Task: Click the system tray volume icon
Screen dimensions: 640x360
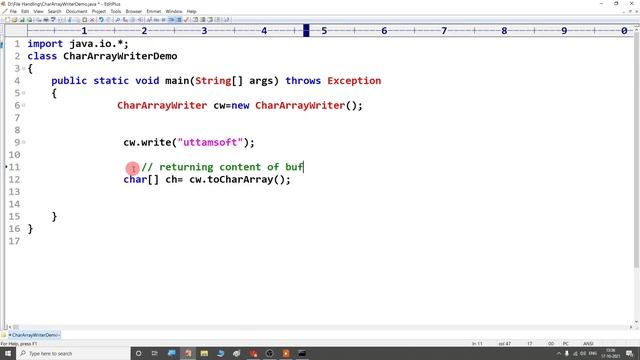Action: tap(583, 353)
